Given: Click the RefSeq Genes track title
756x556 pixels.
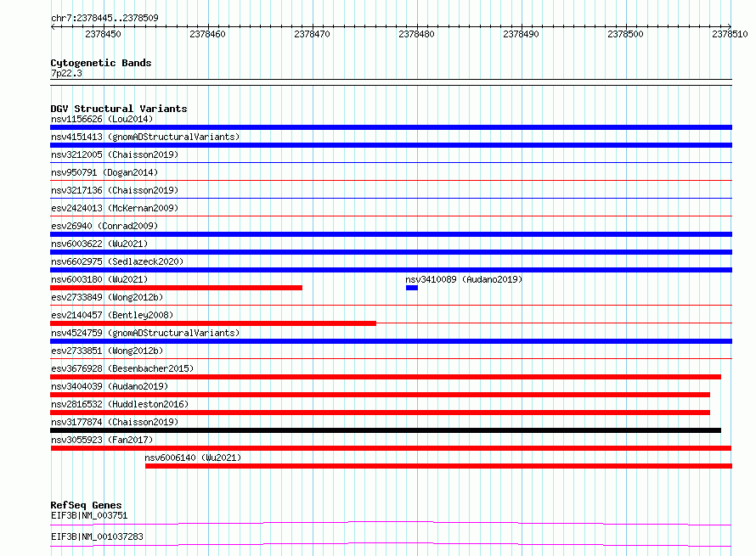Looking at the screenshot, I should 87,505.
